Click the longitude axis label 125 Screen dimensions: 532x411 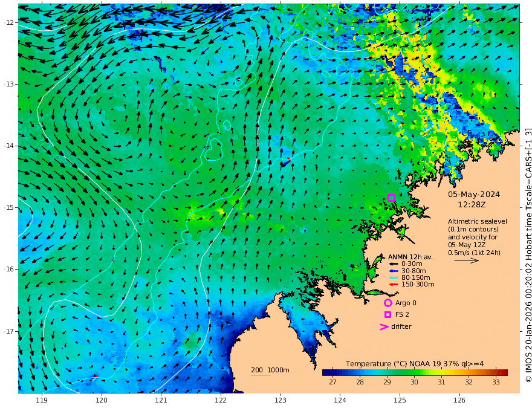coord(400,401)
